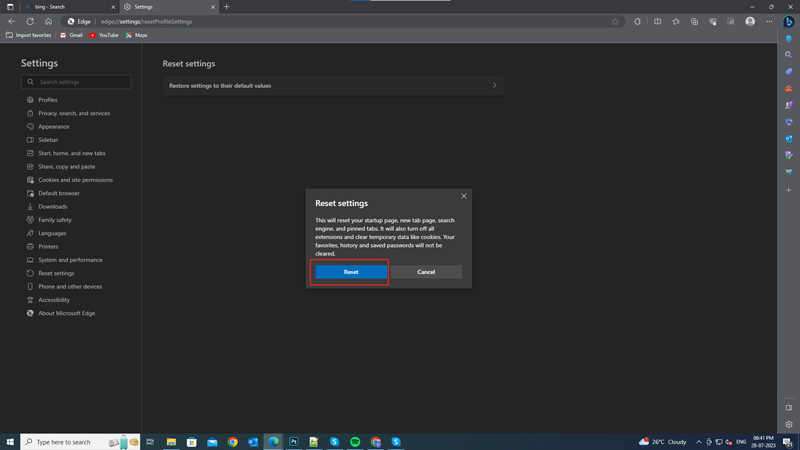
Task: Add page to favorites star icon
Action: (615, 21)
